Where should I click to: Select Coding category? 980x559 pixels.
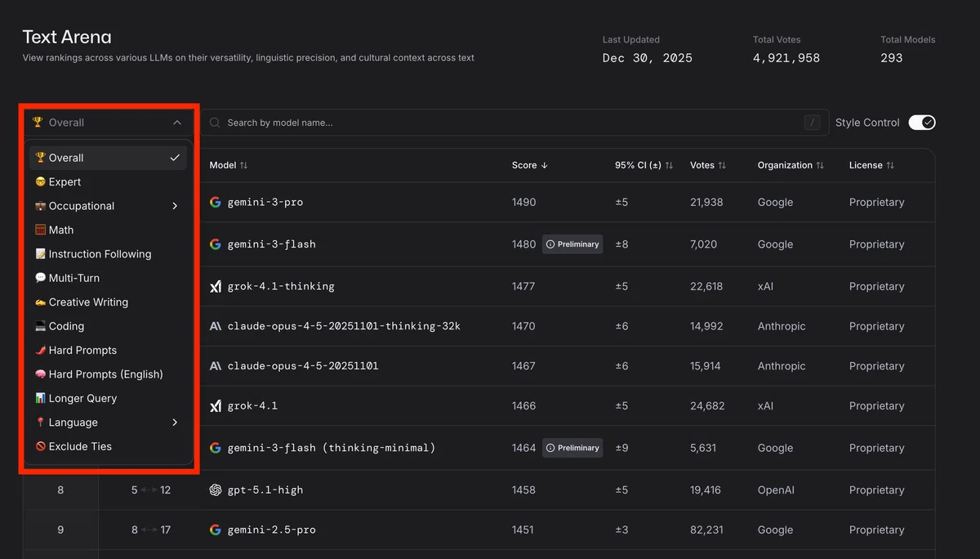pyautogui.click(x=108, y=326)
